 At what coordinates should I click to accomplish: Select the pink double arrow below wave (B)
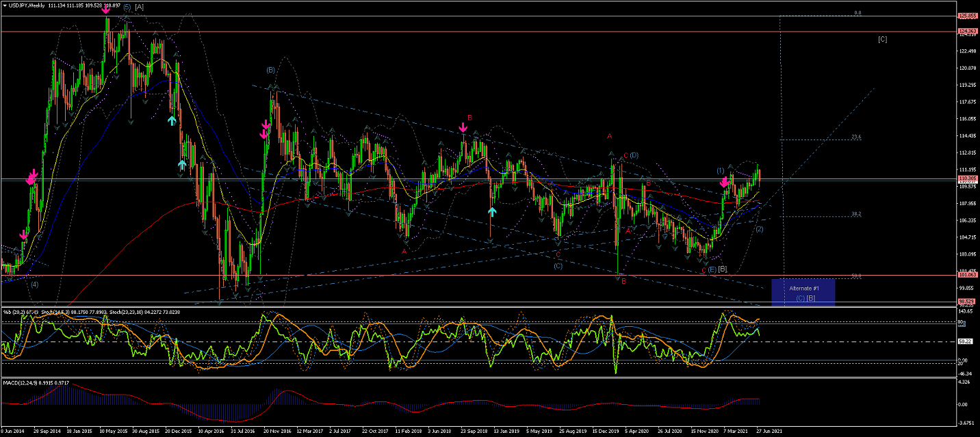tap(264, 129)
